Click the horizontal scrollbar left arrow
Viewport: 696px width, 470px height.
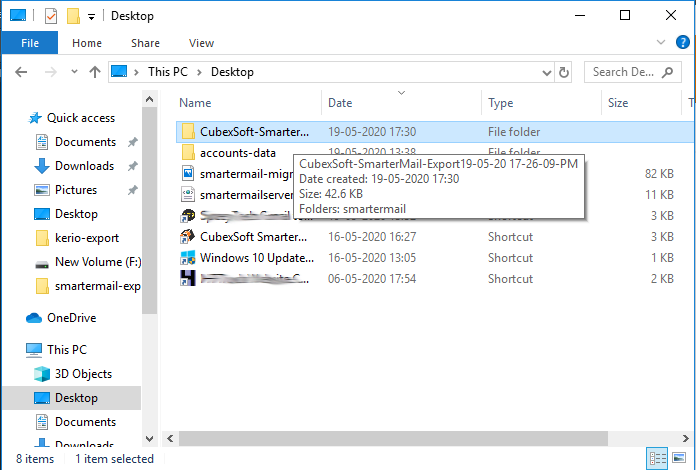coord(170,438)
